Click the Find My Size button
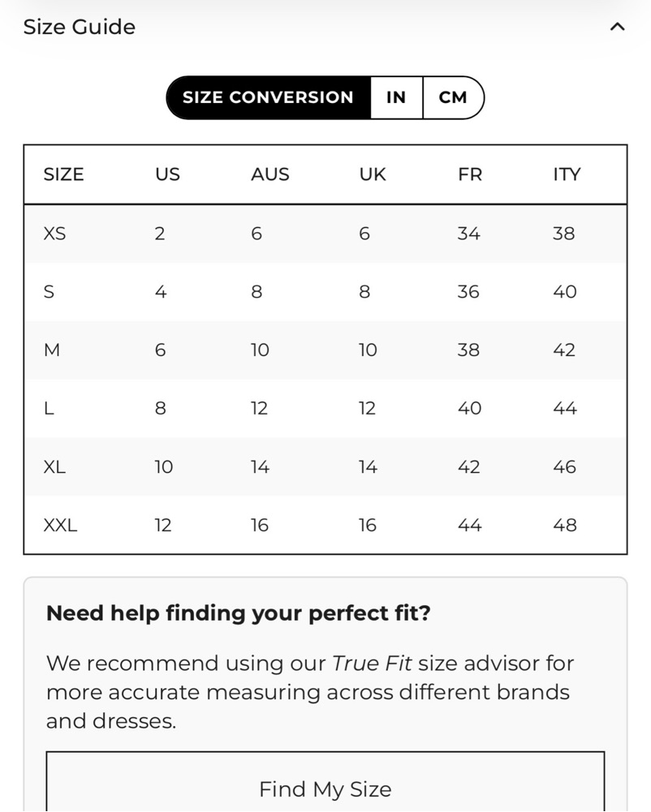The image size is (651, 812). click(325, 781)
